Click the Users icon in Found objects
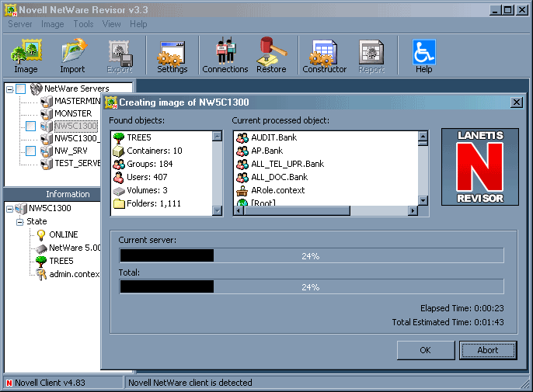This screenshot has height=392, width=533. tap(119, 177)
